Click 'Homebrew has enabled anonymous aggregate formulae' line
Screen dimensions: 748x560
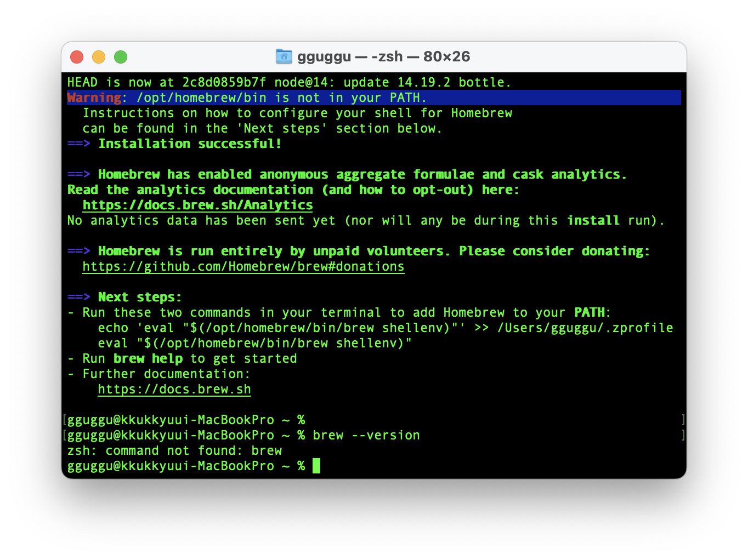click(x=347, y=174)
